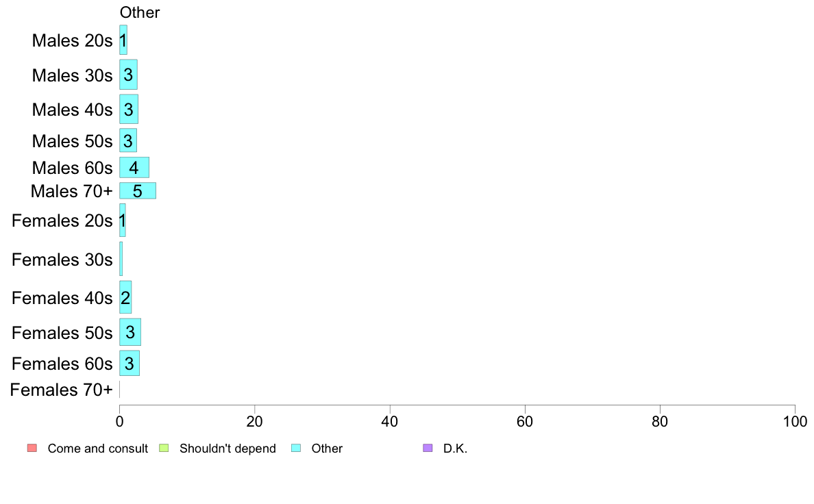Click the 100 tick on the x-axis
Screen dimensions: 814x504
[795, 421]
